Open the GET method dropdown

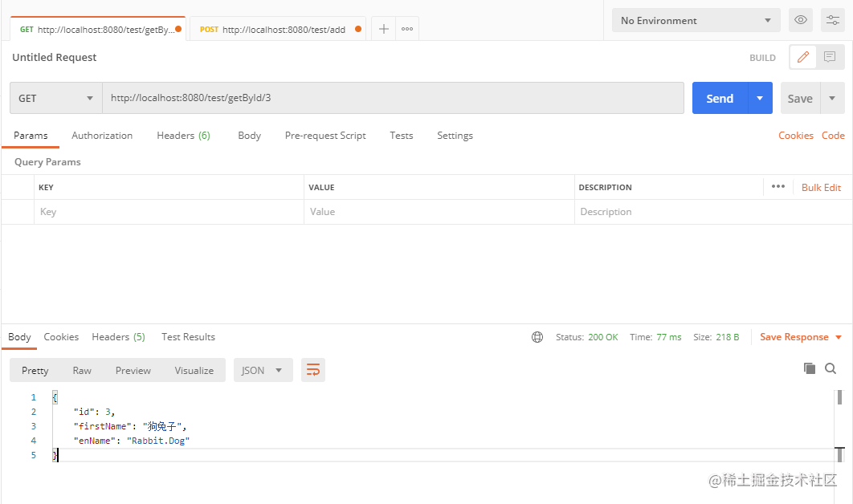point(56,99)
